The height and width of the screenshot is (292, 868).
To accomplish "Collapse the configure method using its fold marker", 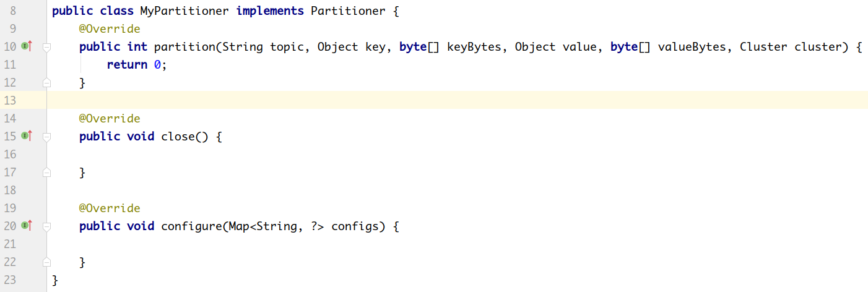I will [46, 226].
